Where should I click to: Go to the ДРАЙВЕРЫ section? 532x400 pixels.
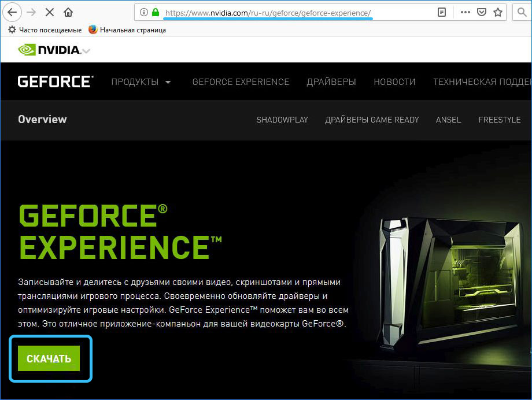[331, 82]
